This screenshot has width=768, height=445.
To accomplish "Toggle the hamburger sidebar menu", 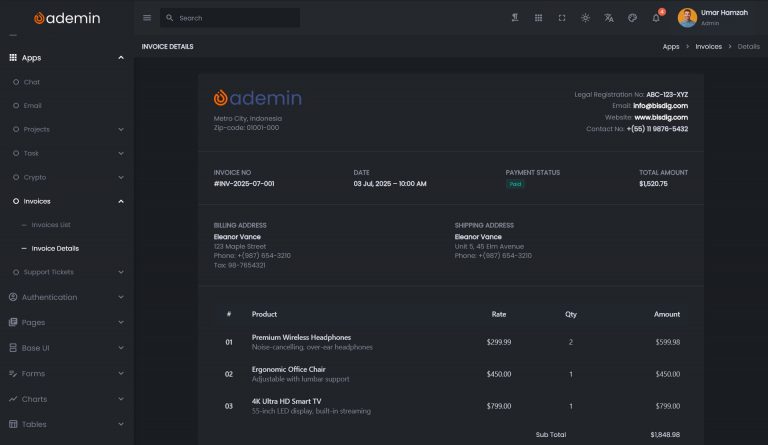I will pos(147,18).
